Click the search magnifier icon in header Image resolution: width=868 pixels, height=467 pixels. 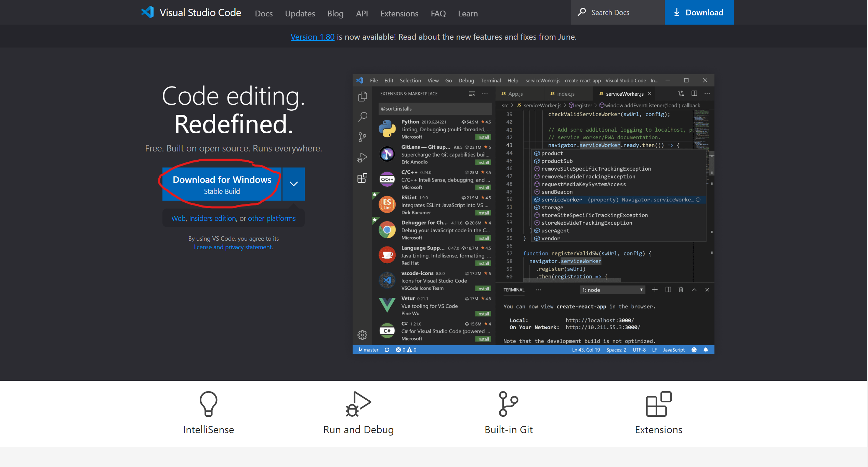(x=581, y=12)
